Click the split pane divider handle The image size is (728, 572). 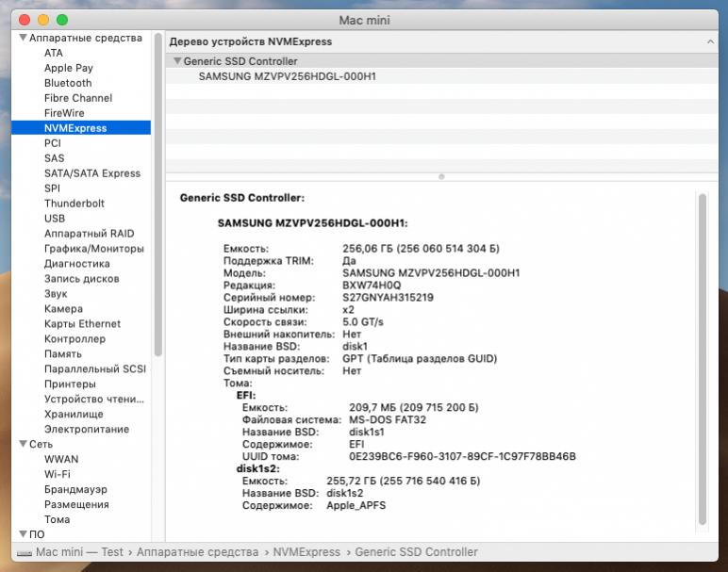441,176
